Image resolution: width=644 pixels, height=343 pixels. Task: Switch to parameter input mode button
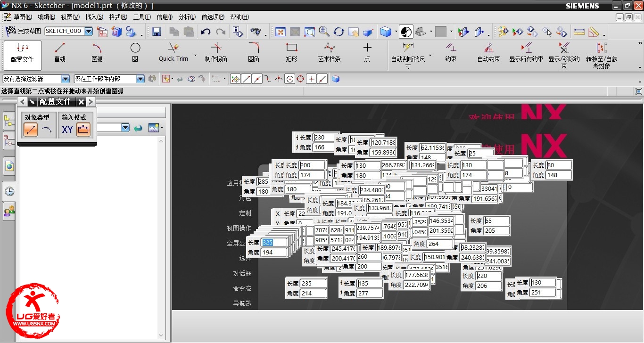(83, 130)
